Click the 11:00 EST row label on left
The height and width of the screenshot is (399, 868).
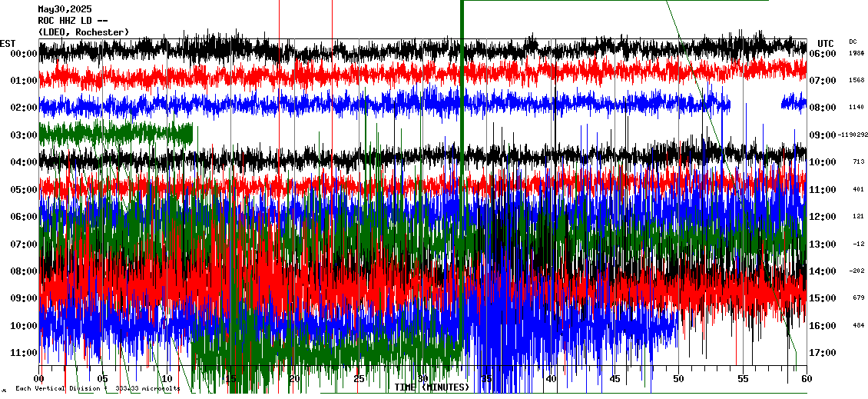coord(25,353)
